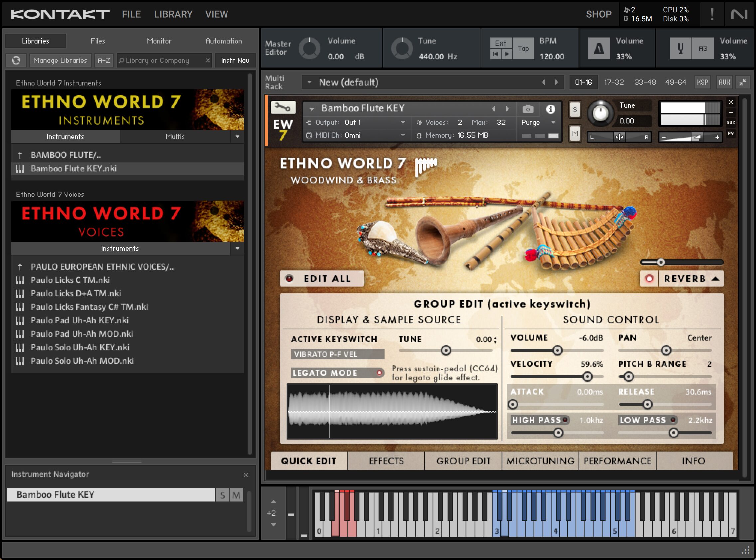Click the refresh libraries icon
The image size is (756, 560).
click(x=16, y=60)
